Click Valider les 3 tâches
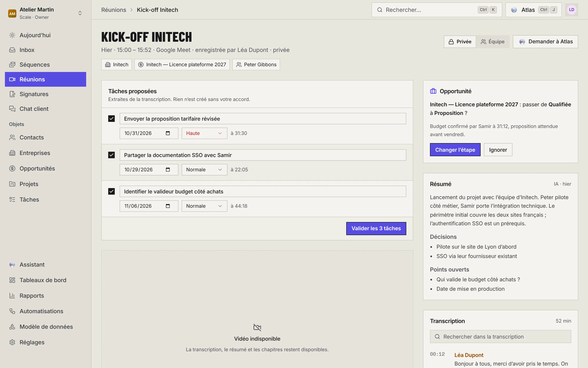This screenshot has width=588, height=368. (x=376, y=228)
